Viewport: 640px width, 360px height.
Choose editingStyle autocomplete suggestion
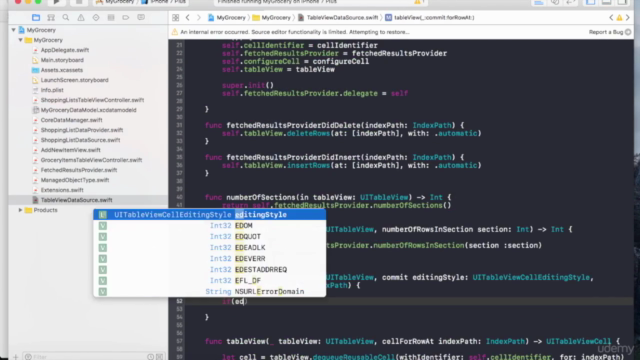pos(209,214)
